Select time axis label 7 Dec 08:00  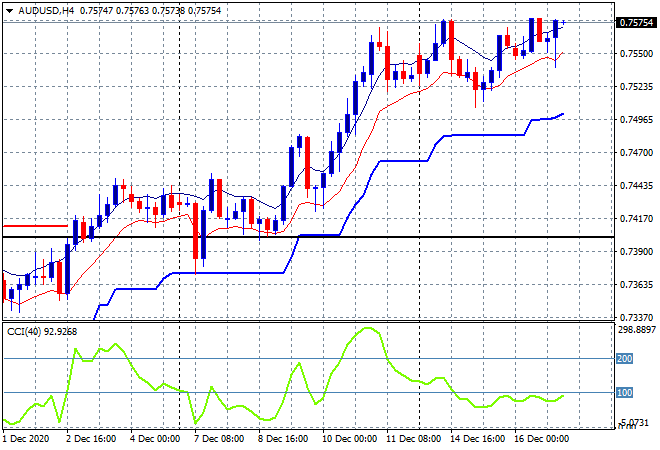click(x=219, y=439)
